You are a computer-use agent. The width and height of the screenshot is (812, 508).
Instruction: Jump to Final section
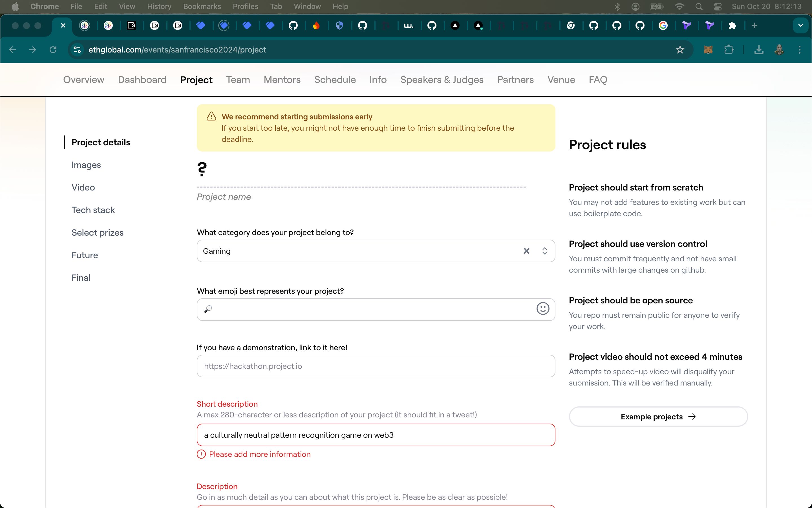coord(81,278)
